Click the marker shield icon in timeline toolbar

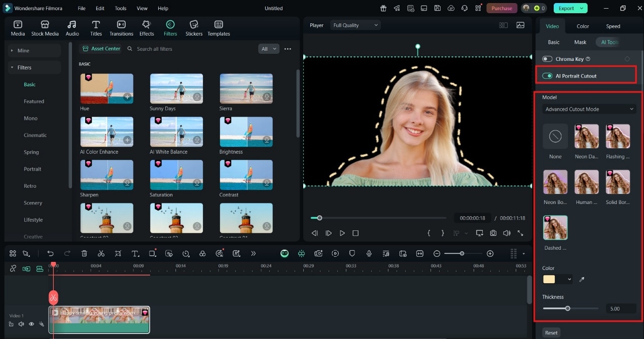352,253
